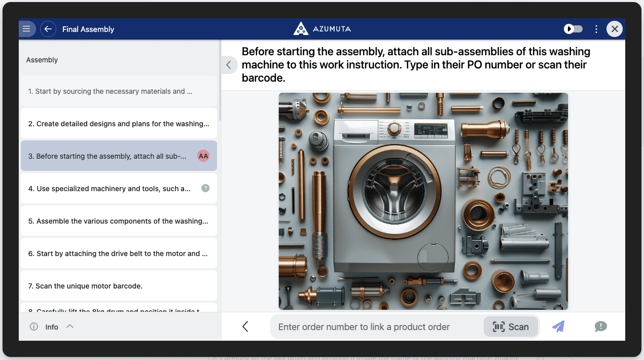Click the order number input field
The height and width of the screenshot is (360, 644).
click(x=375, y=327)
